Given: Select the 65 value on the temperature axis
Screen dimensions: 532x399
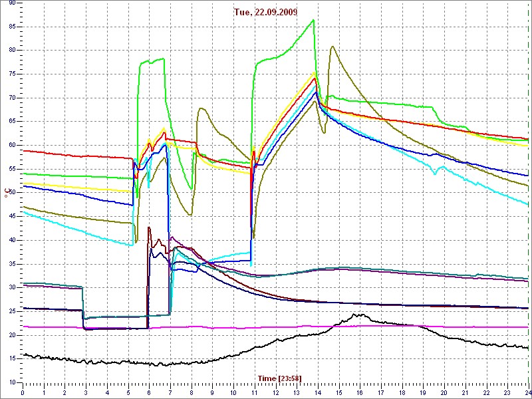Looking at the screenshot, I should coord(11,122).
